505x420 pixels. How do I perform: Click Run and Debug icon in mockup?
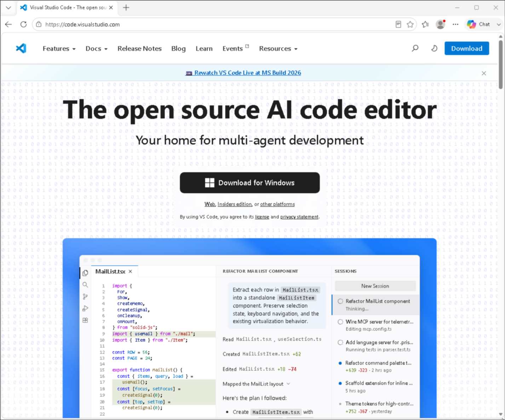point(85,309)
